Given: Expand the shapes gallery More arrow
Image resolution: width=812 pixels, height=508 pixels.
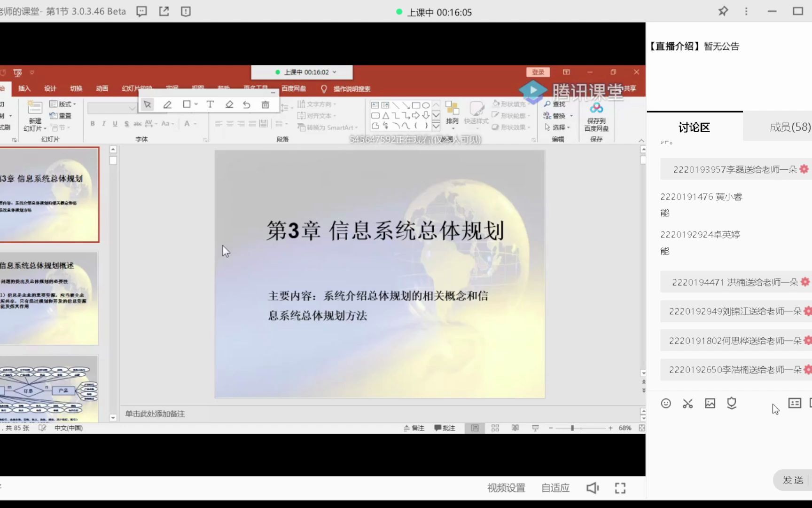Looking at the screenshot, I should 436,126.
